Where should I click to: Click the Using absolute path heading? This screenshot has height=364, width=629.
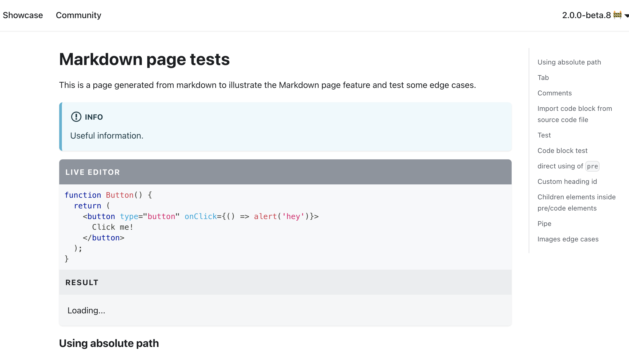pyautogui.click(x=109, y=343)
